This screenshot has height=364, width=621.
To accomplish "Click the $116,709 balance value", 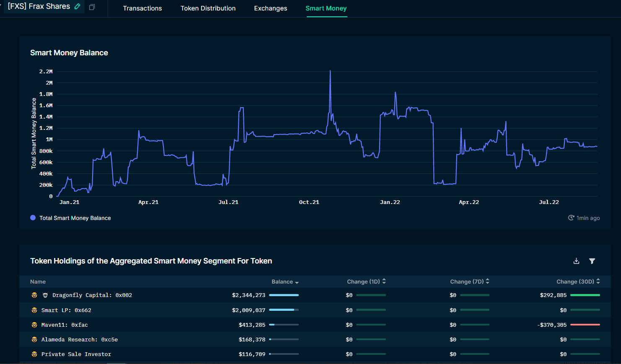I will (x=252, y=354).
